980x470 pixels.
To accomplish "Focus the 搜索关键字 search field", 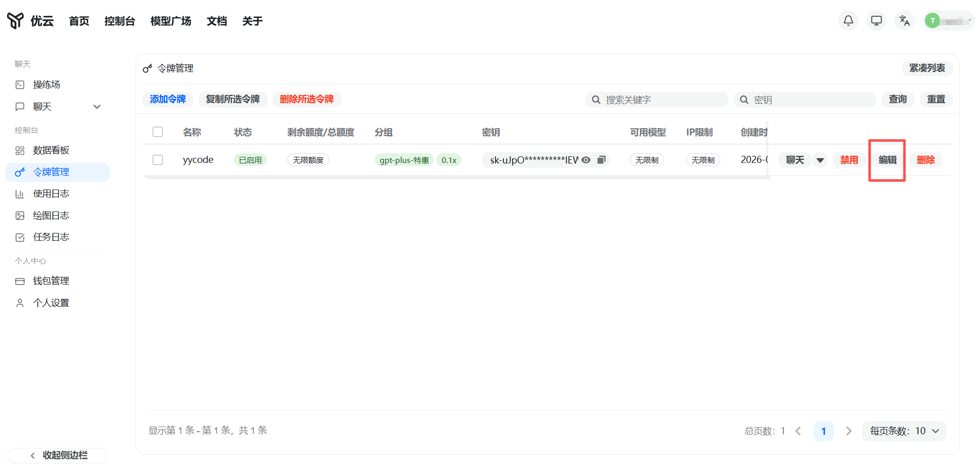I will click(x=657, y=100).
